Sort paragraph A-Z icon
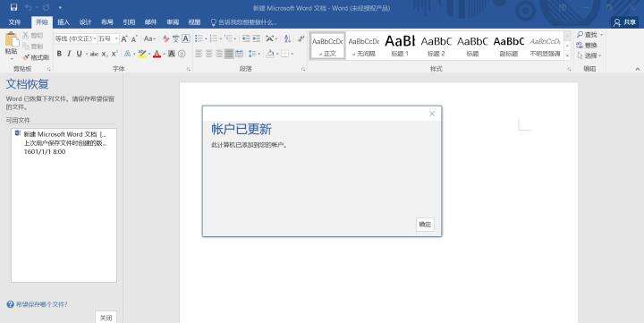 point(287,38)
